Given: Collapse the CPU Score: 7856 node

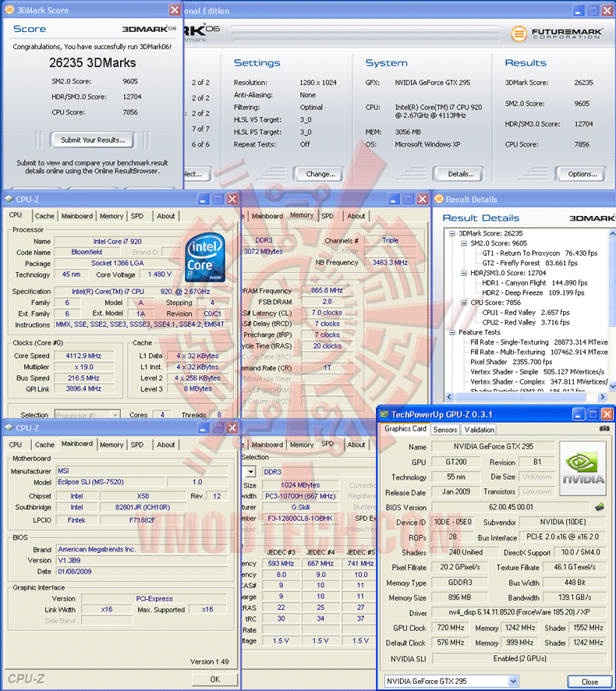Looking at the screenshot, I should pyautogui.click(x=463, y=303).
